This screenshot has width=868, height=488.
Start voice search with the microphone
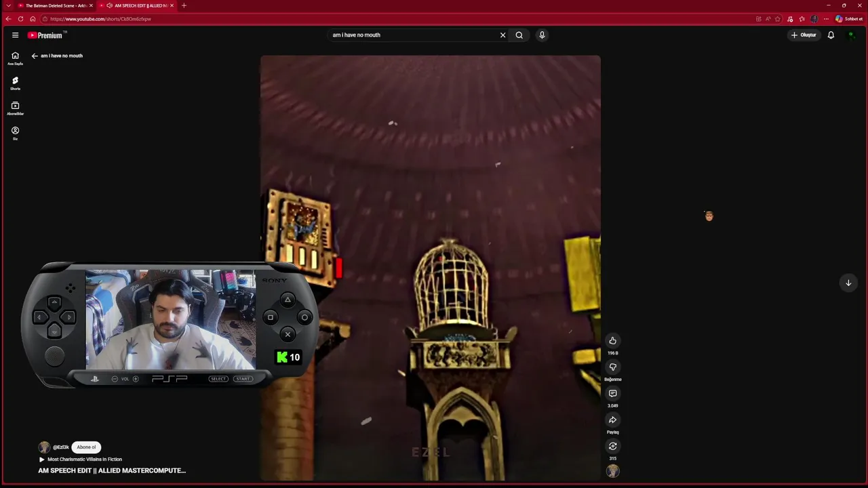(x=542, y=35)
